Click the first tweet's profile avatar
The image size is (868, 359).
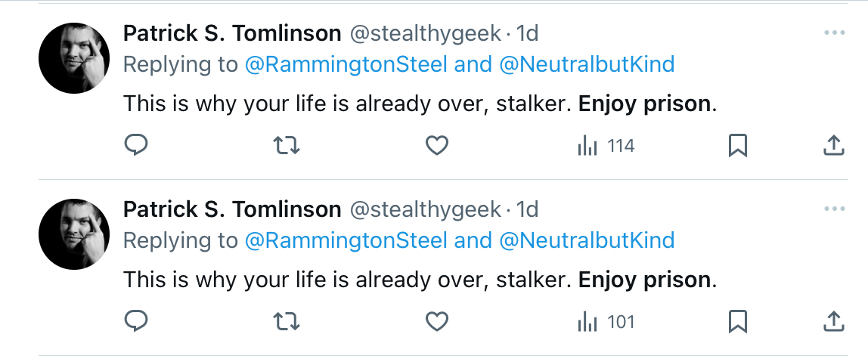tap(74, 58)
